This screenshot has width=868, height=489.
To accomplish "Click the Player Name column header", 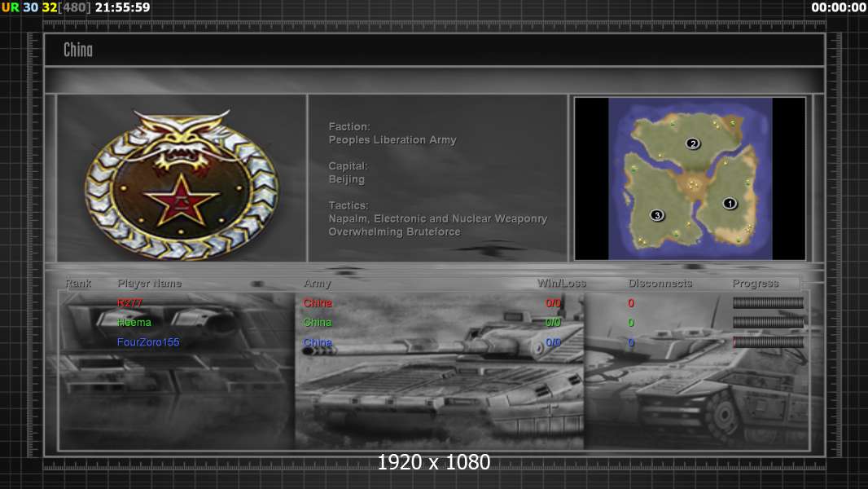I will click(150, 283).
